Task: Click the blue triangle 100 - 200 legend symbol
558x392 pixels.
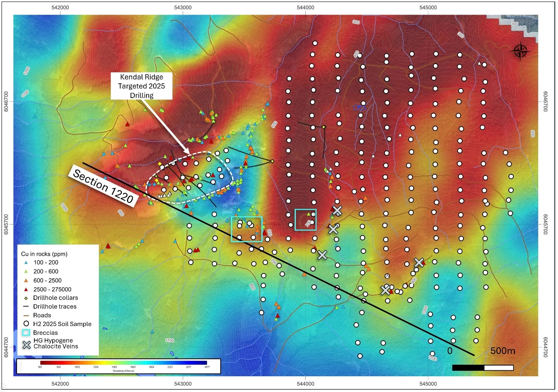Action: tap(26, 263)
